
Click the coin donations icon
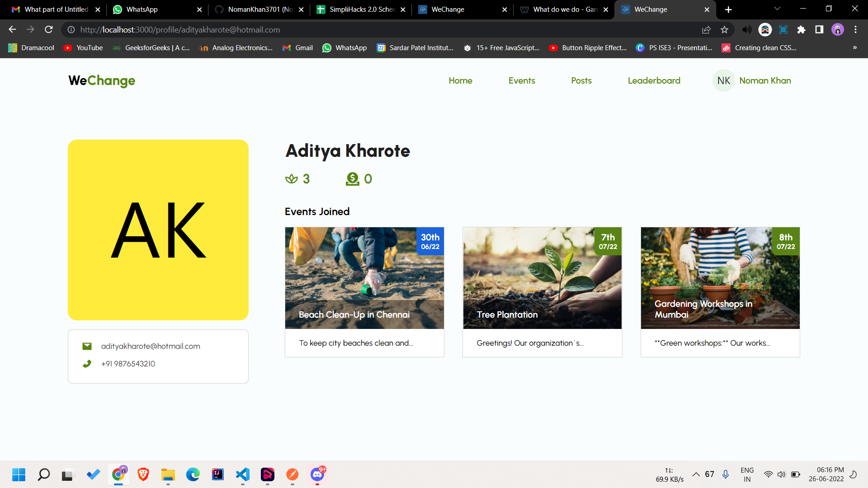[352, 179]
